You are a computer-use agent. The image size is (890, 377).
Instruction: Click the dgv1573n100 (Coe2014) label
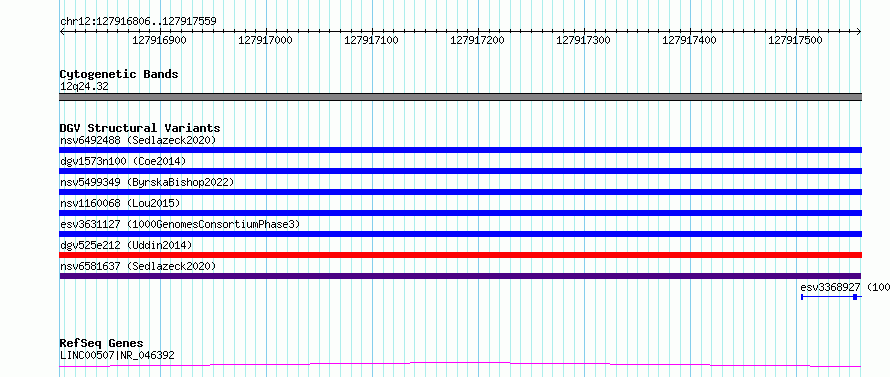pyautogui.click(x=123, y=161)
